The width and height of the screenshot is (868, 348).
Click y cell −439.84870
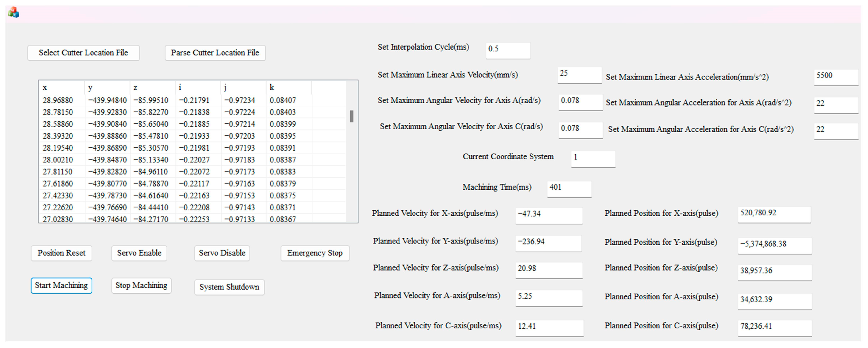[x=107, y=160]
